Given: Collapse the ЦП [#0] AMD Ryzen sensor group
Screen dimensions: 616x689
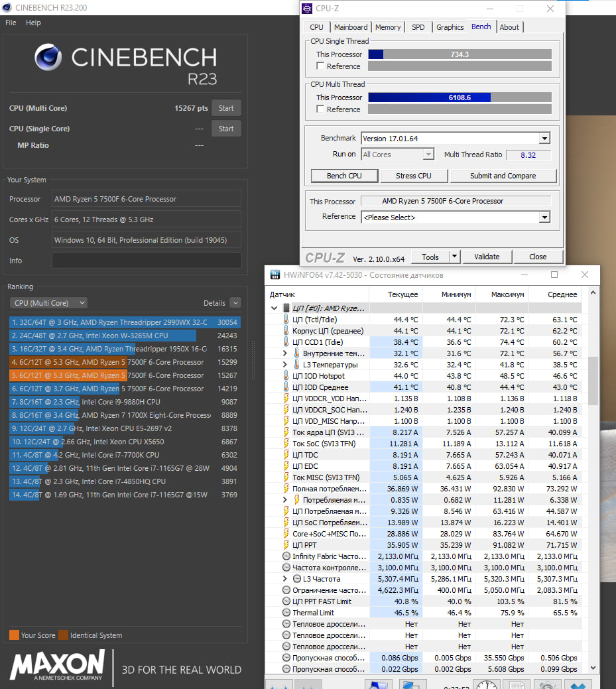Looking at the screenshot, I should [x=274, y=308].
